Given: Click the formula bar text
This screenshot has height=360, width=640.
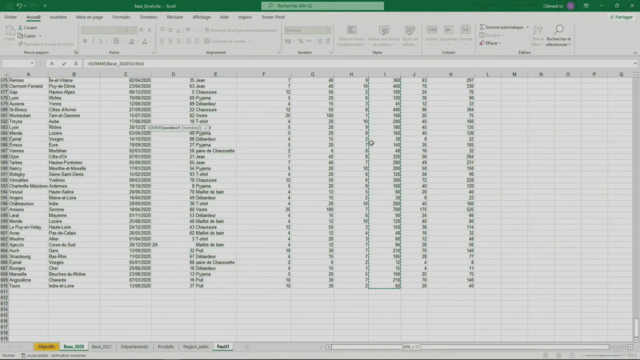Looking at the screenshot, I should pyautogui.click(x=116, y=64).
